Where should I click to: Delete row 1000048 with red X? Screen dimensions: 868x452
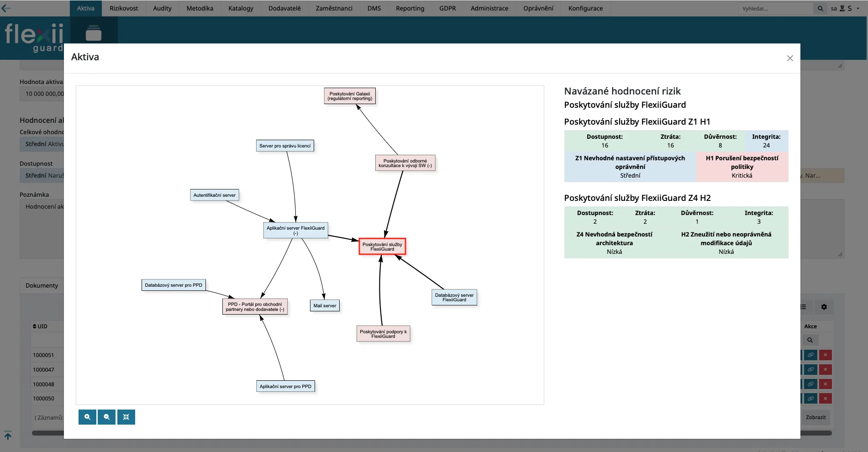(x=825, y=384)
